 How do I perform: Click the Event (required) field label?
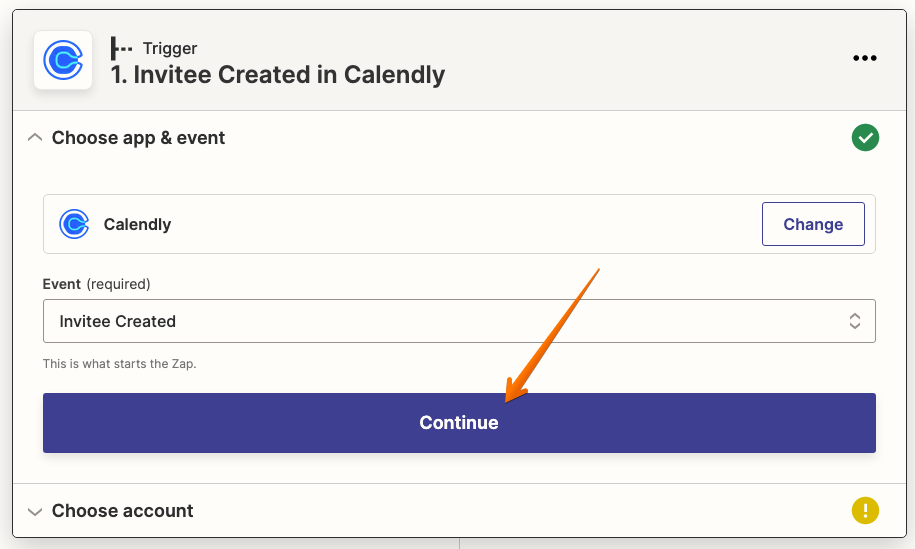[96, 284]
